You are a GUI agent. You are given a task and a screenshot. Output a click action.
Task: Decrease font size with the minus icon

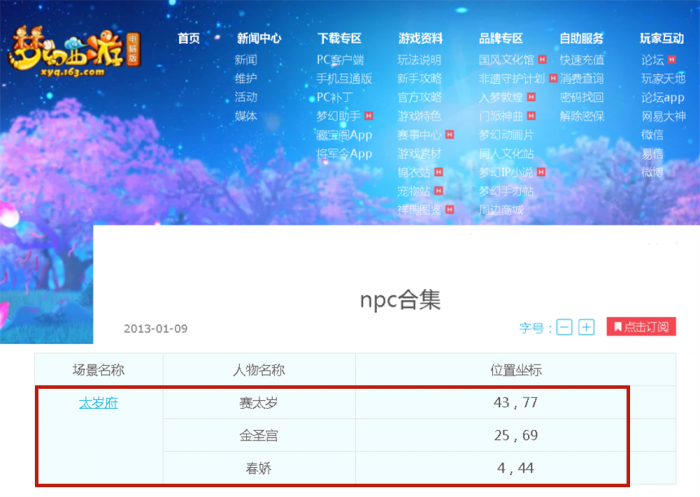coord(565,327)
